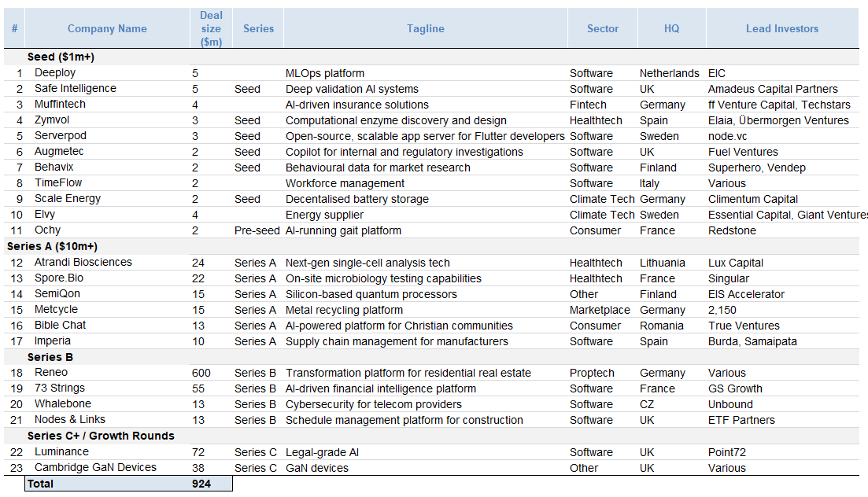Click the tagline 'Legal-grade AI'
868x497 pixels.
322,452
